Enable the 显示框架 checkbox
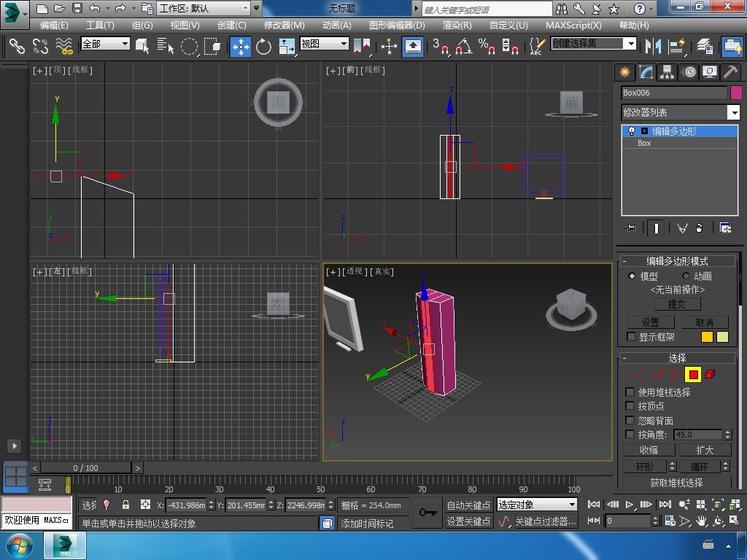The image size is (747, 560). (x=631, y=337)
